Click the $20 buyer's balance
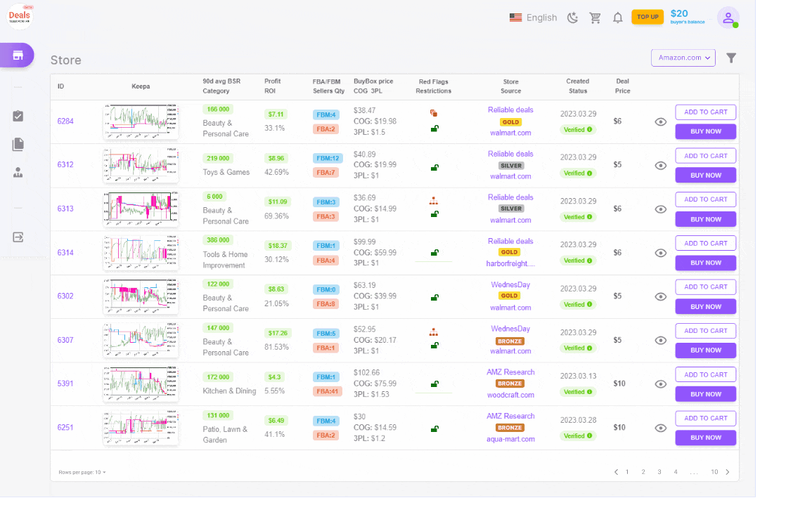 click(x=687, y=16)
